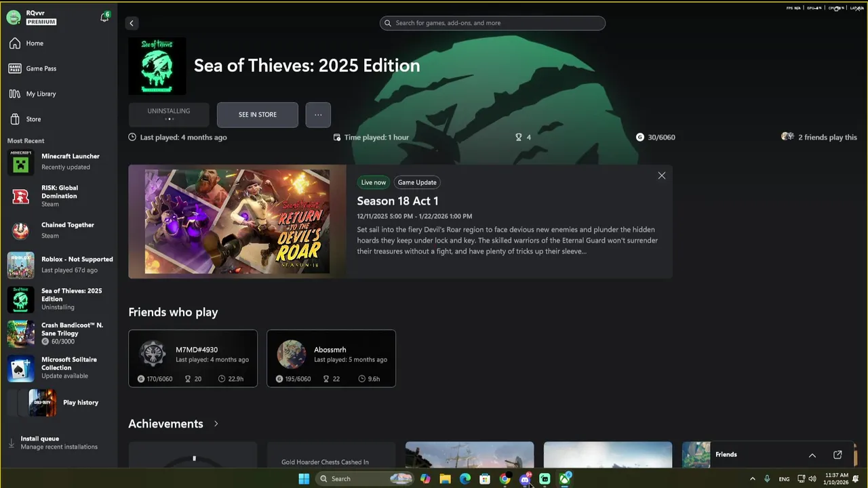
Task: Switch the ENG input language indicator
Action: 784,479
